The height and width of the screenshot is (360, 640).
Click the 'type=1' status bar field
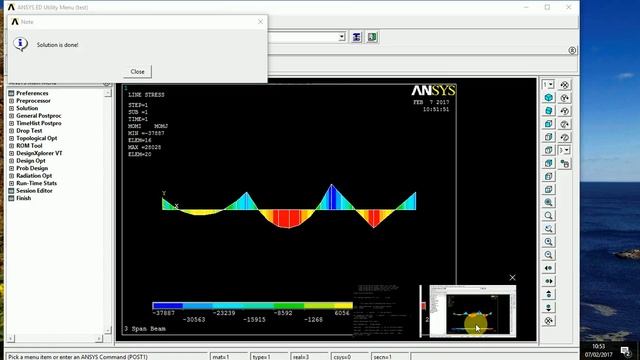point(269,357)
